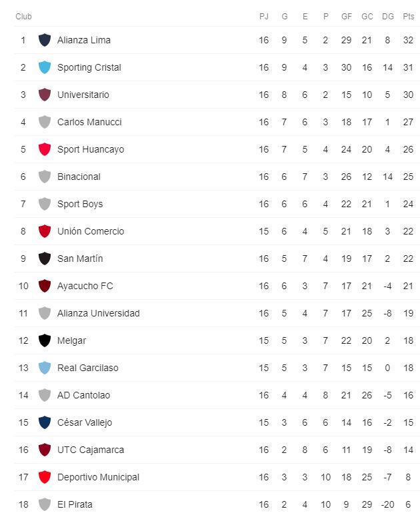
Task: Click the Sport Huancayo red shield
Action: pos(45,149)
